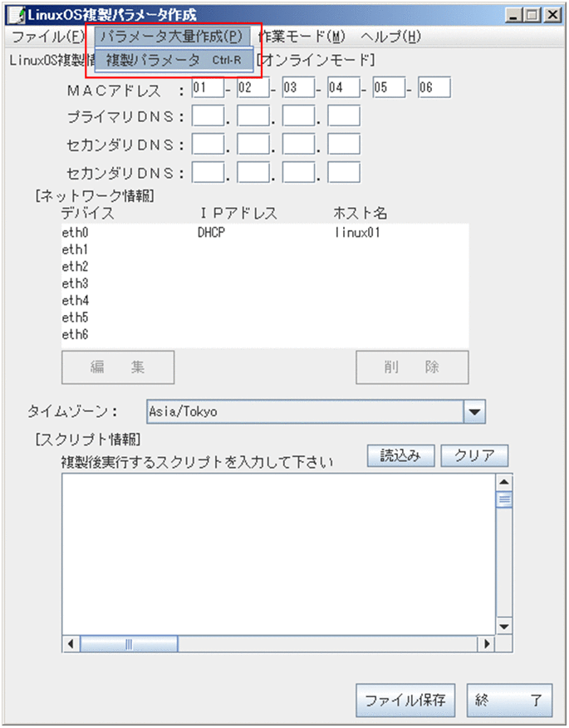Click script area scroll down arrow
The image size is (569, 728).
[x=504, y=627]
